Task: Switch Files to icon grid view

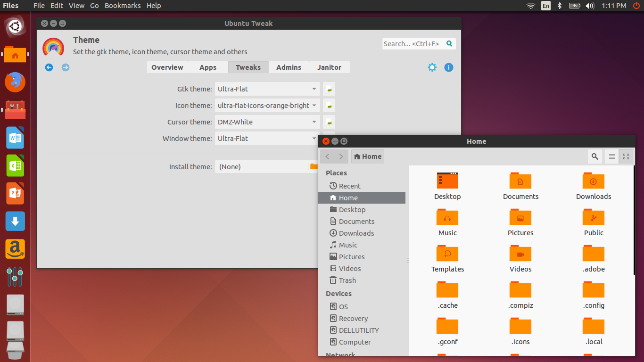Action: coord(626,156)
